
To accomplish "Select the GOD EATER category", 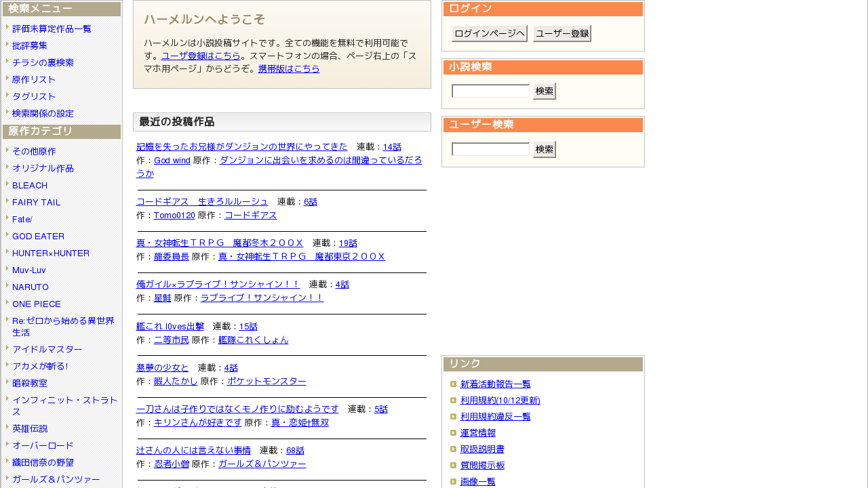I will 38,236.
